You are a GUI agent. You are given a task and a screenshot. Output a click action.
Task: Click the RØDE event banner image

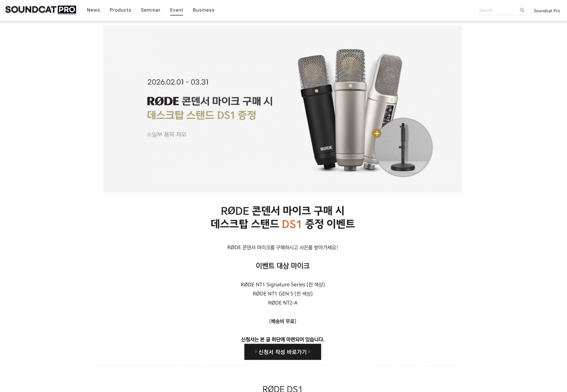tap(283, 109)
